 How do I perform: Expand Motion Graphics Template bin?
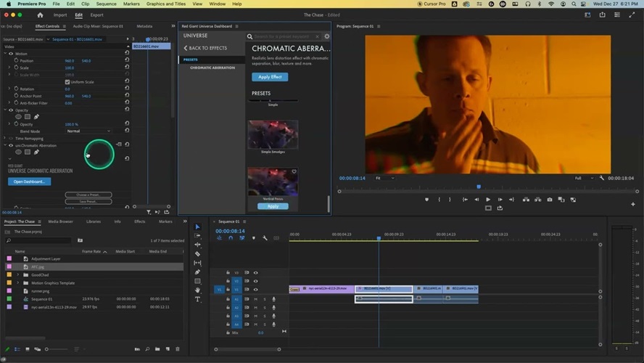pyautogui.click(x=17, y=283)
